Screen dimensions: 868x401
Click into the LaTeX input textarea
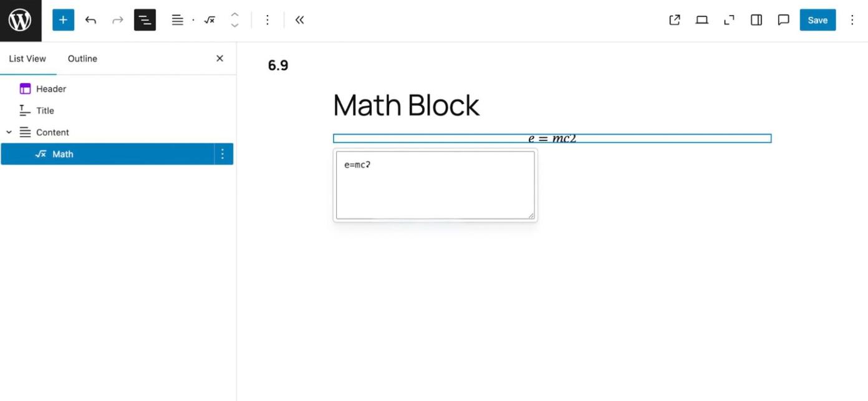pos(435,186)
